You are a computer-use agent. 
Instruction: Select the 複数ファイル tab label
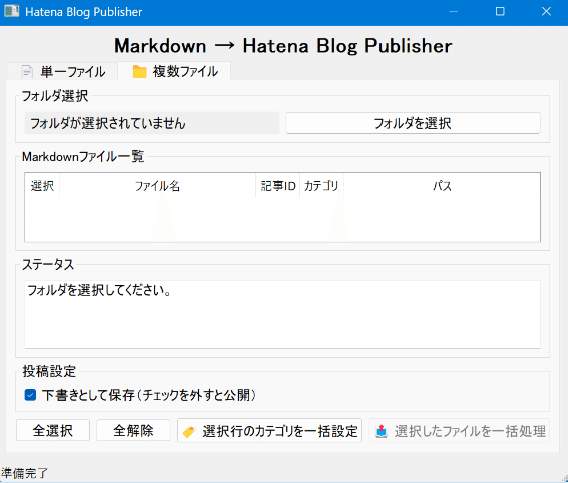pos(185,71)
